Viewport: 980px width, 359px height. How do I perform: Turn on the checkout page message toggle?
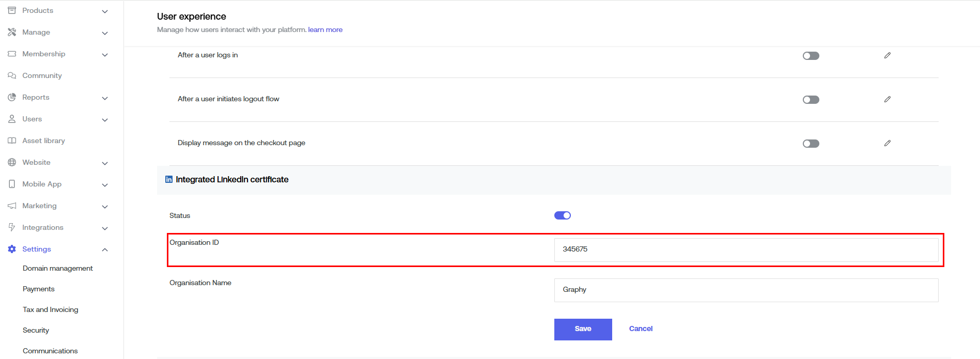coord(811,144)
